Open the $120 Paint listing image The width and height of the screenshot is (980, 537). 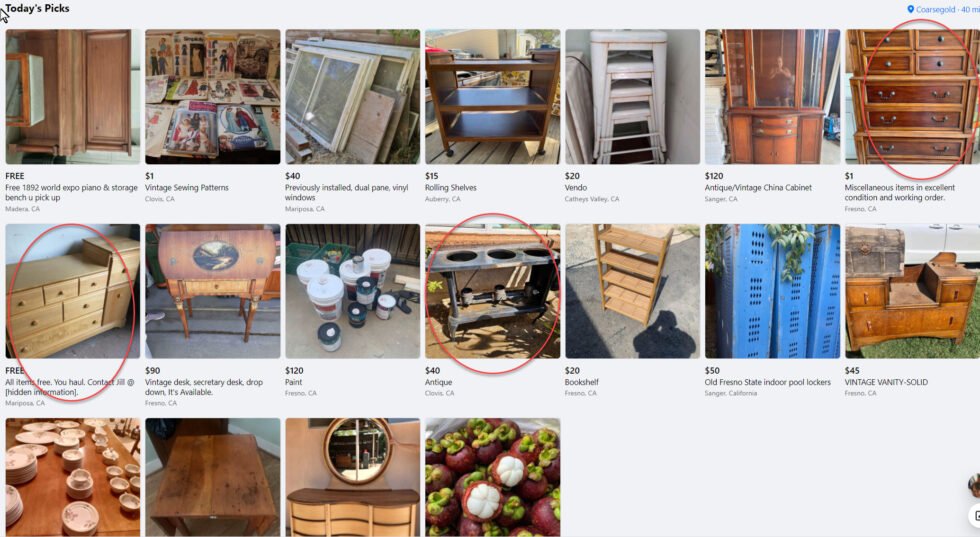352,291
